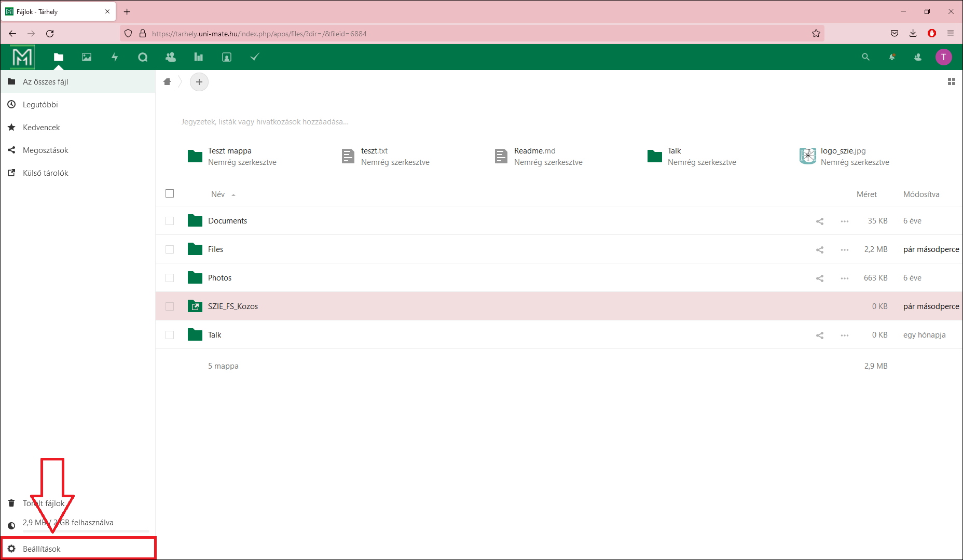Viewport: 963px width, 560px height.
Task: Tick the select all files checkbox
Action: (170, 193)
